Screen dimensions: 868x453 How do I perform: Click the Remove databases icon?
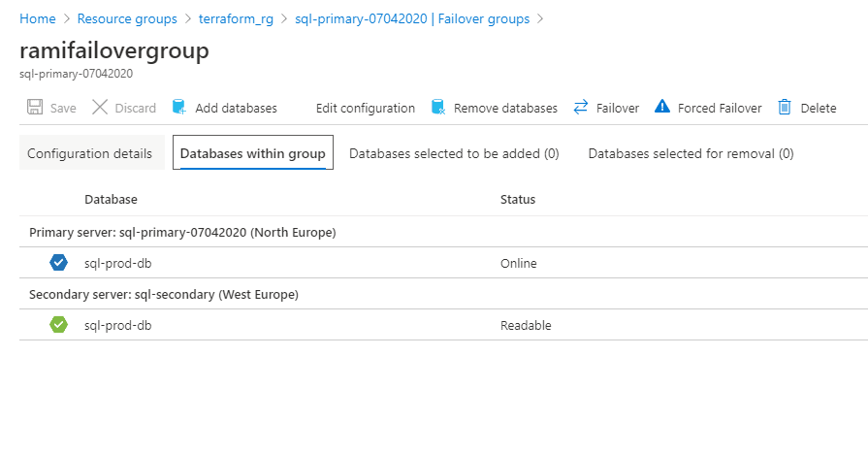click(x=438, y=108)
